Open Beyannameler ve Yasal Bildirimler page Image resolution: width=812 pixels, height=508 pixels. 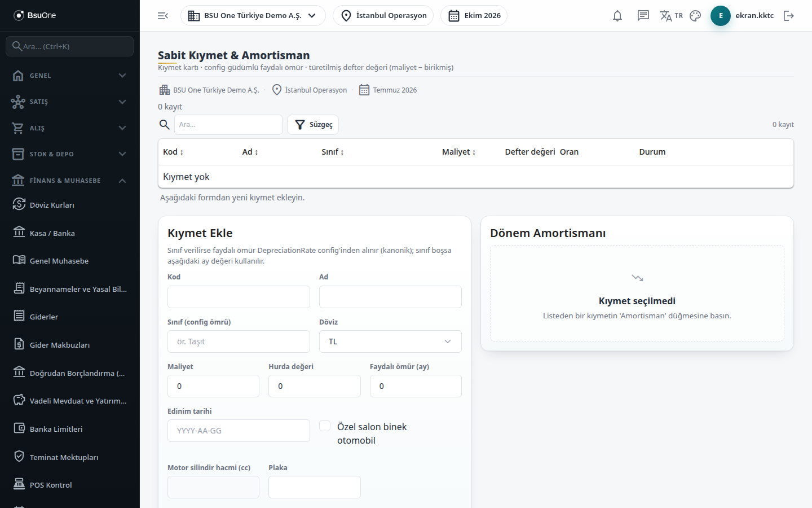pos(70,289)
